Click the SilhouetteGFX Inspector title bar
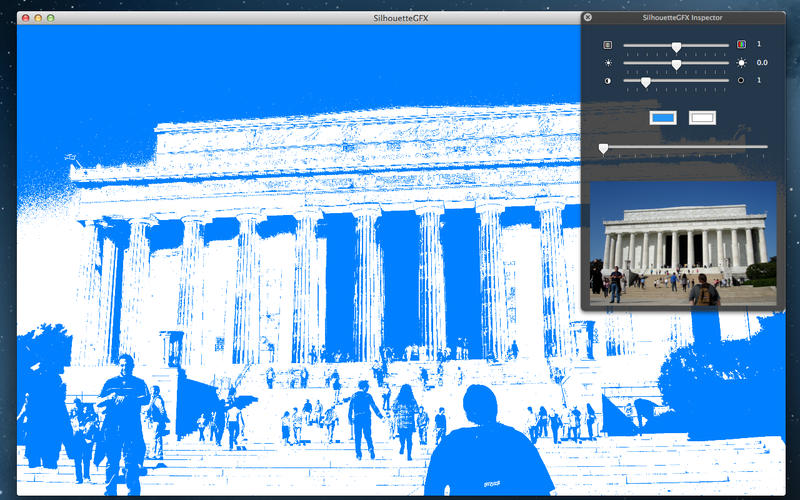800x500 pixels. click(682, 17)
